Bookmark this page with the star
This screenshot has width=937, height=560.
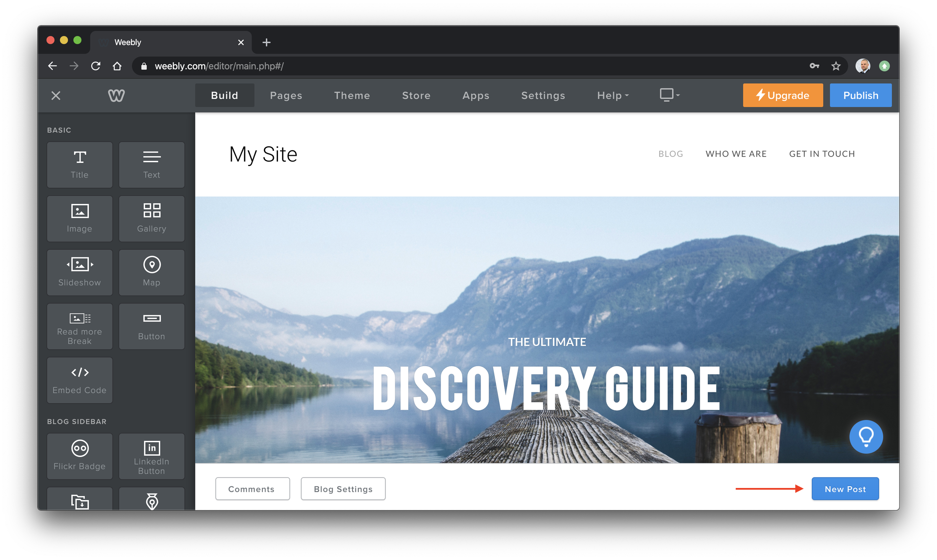(x=835, y=66)
